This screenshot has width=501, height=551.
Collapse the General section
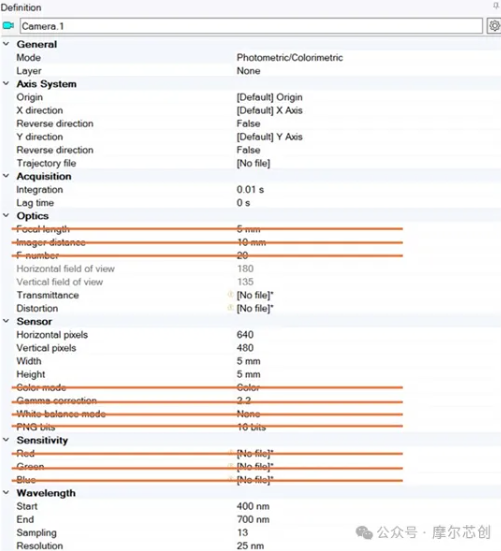point(6,44)
